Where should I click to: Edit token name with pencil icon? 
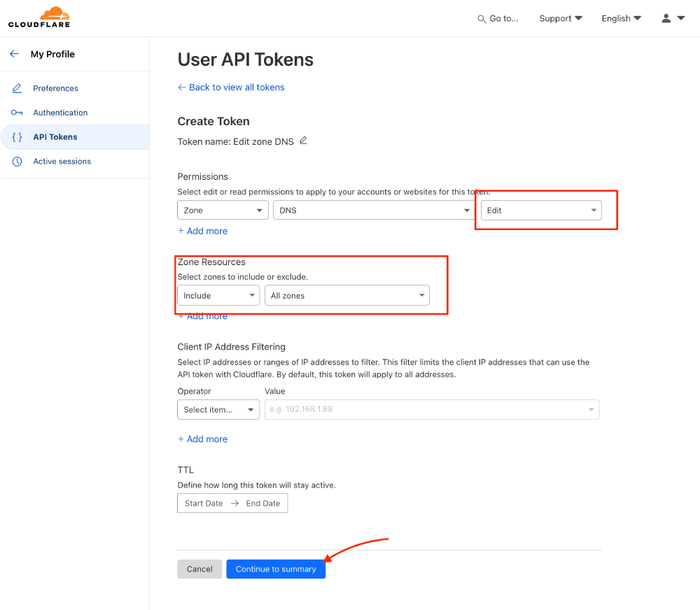303,141
